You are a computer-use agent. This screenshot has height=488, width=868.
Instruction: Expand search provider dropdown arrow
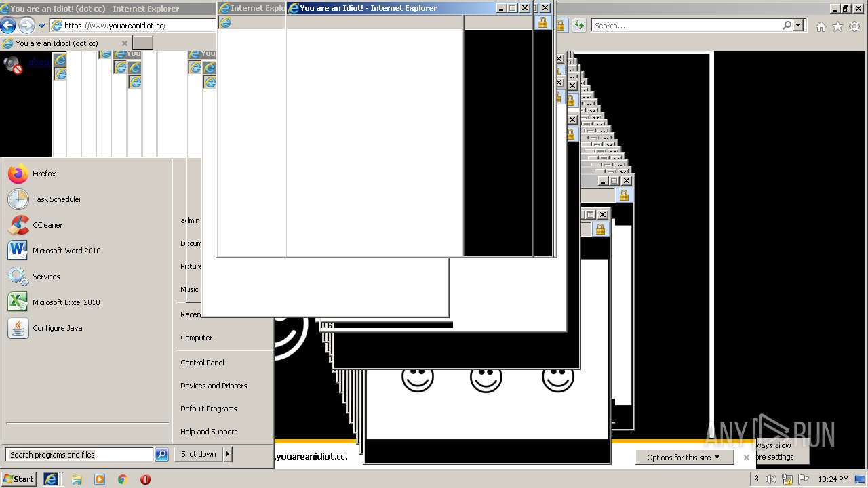pos(798,25)
